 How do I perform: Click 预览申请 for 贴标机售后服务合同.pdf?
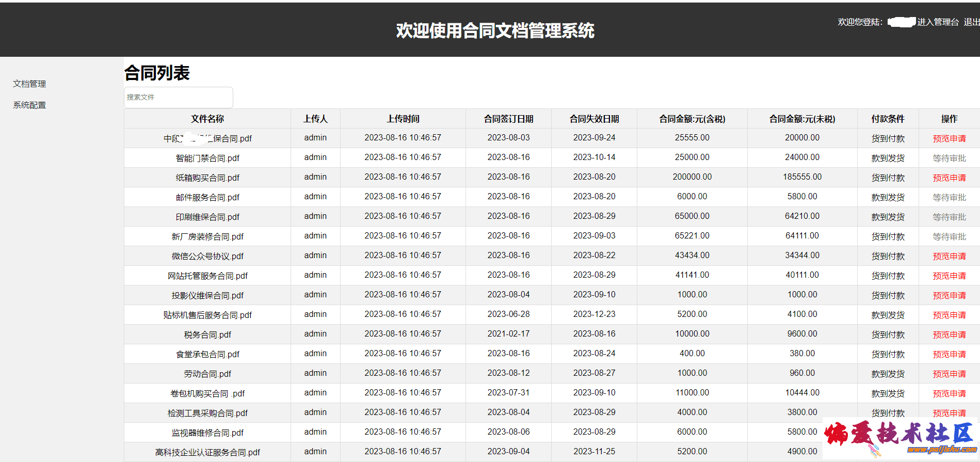949,315
